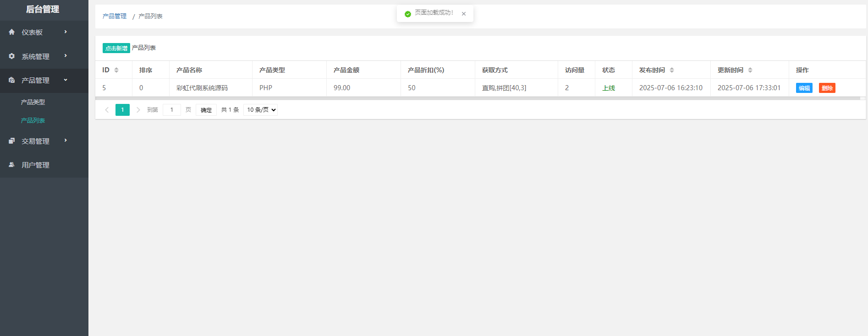Sort the table by ID column arrows
Image resolution: width=868 pixels, height=336 pixels.
point(116,70)
